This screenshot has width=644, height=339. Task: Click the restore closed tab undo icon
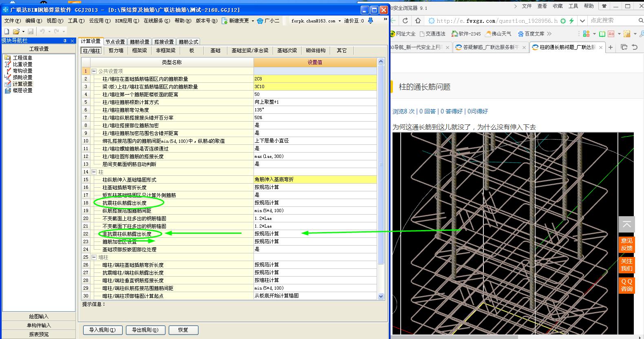635,47
